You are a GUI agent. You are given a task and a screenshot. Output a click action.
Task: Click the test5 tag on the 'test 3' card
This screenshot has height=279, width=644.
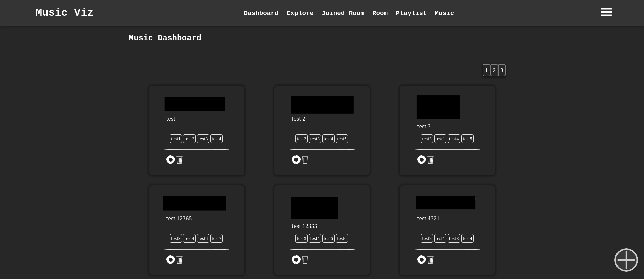pyautogui.click(x=467, y=139)
